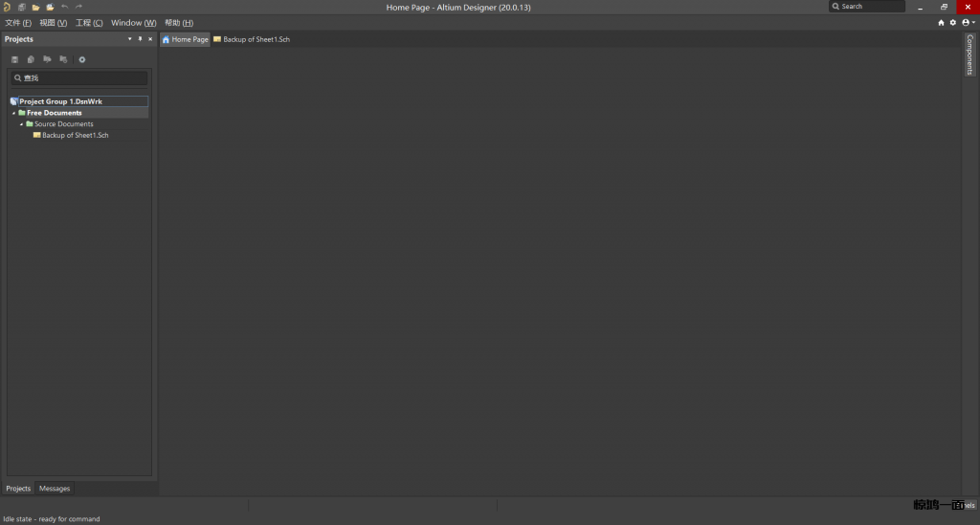Viewport: 980px width, 525px height.
Task: Click the Altium logo icon in title bar
Action: (7, 7)
